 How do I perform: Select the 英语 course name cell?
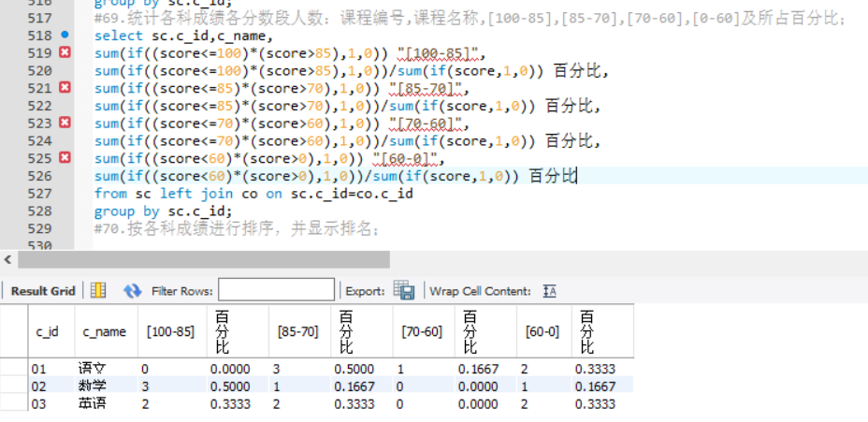(107, 403)
